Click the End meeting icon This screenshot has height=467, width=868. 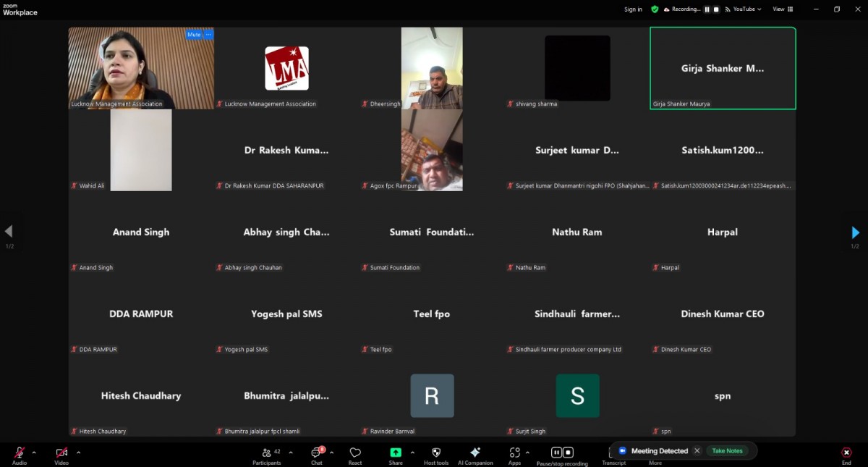(846, 453)
